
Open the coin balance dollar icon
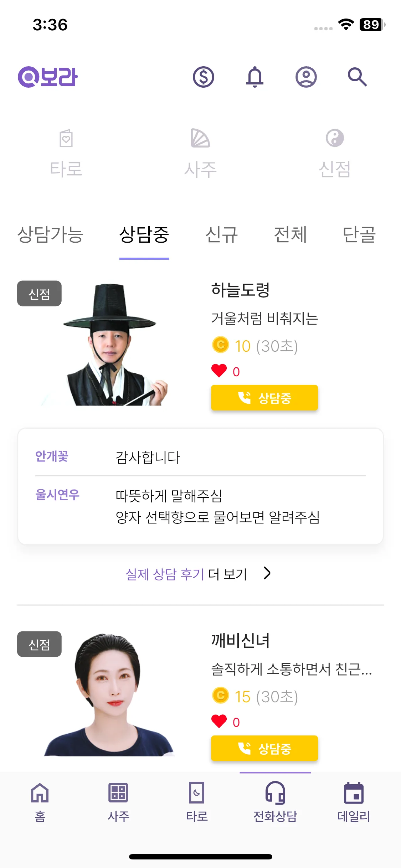(204, 77)
